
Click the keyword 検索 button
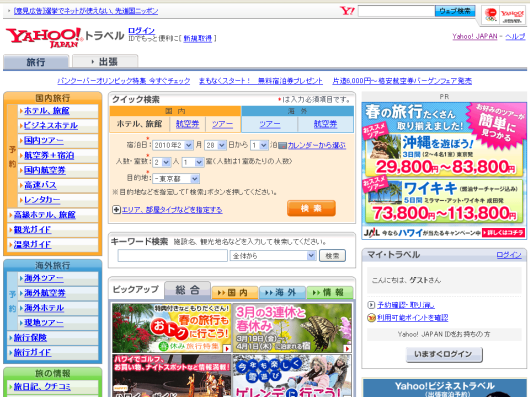[332, 256]
